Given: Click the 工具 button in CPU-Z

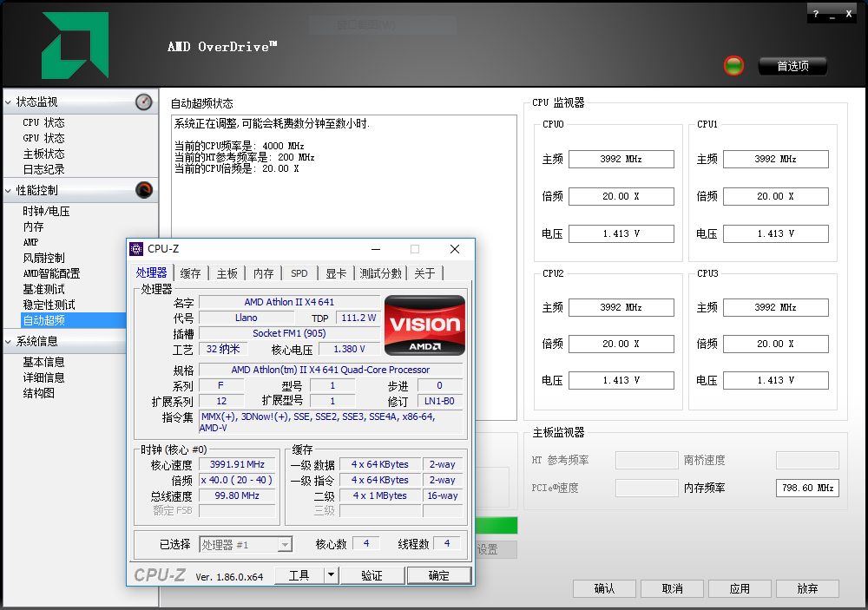Looking at the screenshot, I should [x=299, y=575].
